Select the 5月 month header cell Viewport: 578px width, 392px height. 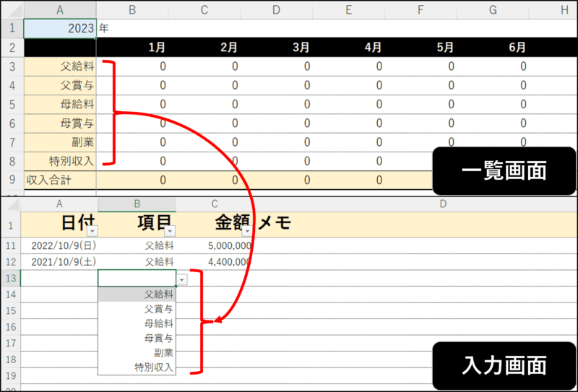pos(421,48)
